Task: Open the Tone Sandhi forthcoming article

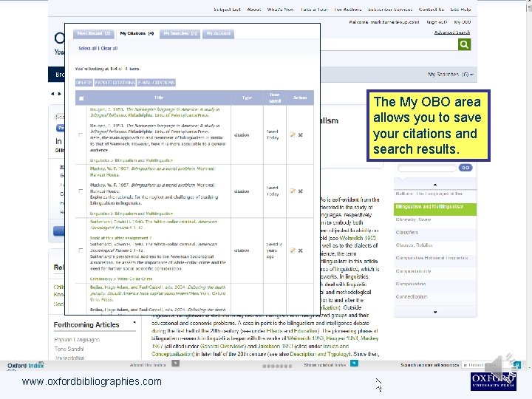Action: (x=69, y=349)
